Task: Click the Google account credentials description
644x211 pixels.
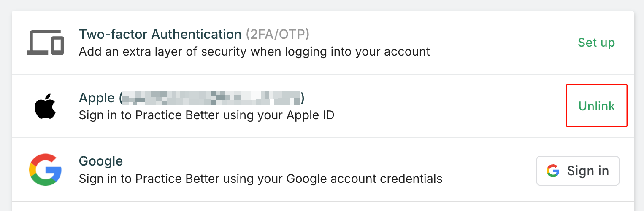Action: pyautogui.click(x=260, y=179)
